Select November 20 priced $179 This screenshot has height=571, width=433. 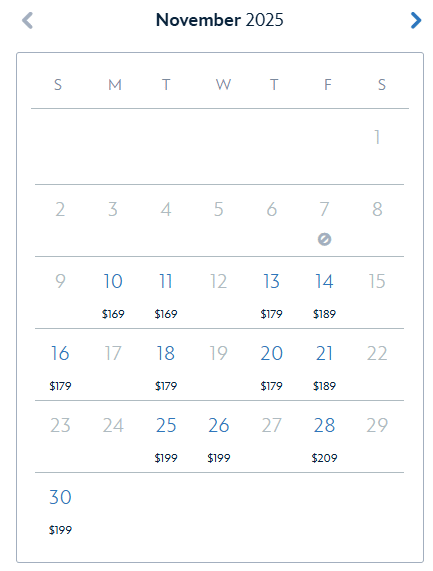point(271,365)
